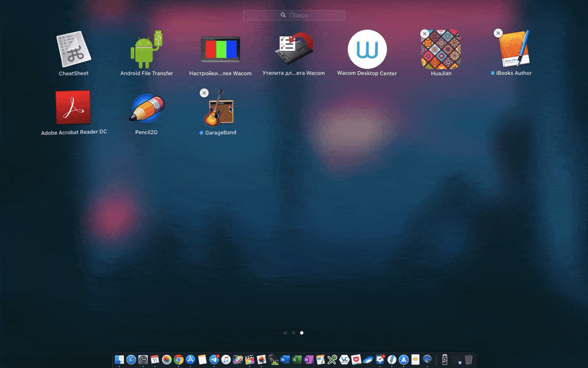Open Wacom tablet settings app

tap(220, 50)
